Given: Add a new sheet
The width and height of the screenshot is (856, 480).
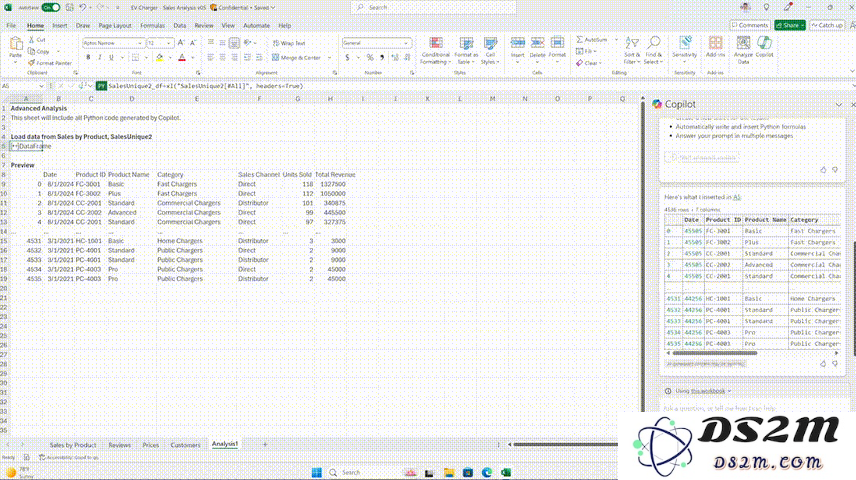Looking at the screenshot, I should [265, 445].
